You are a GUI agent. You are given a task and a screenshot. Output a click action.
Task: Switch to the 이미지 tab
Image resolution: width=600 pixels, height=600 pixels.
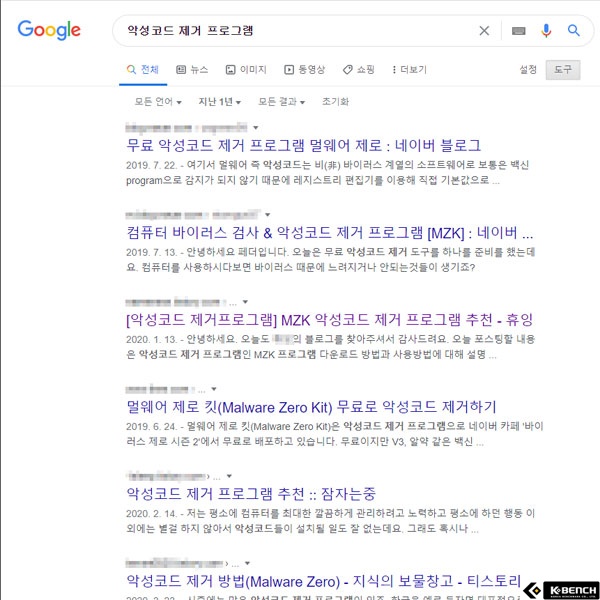[x=246, y=70]
